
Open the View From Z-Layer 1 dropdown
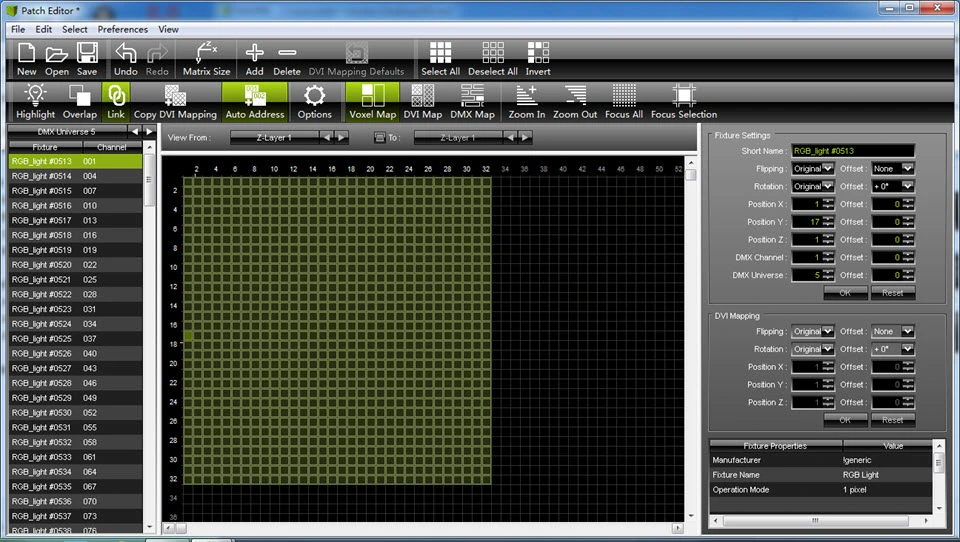tap(274, 138)
